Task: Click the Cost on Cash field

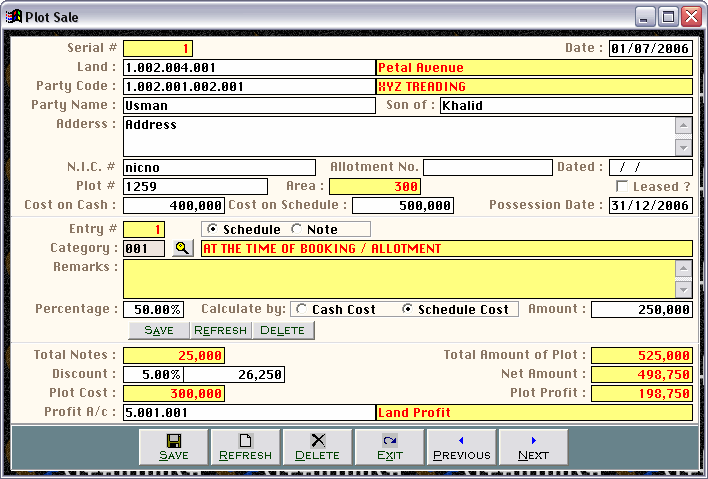Action: click(x=174, y=205)
